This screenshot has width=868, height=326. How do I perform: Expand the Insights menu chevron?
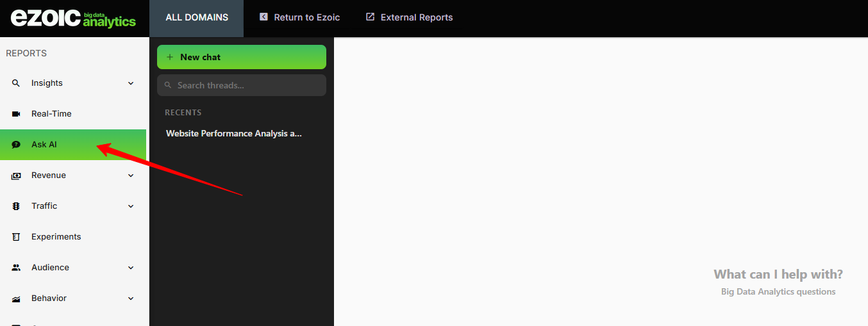[x=131, y=83]
